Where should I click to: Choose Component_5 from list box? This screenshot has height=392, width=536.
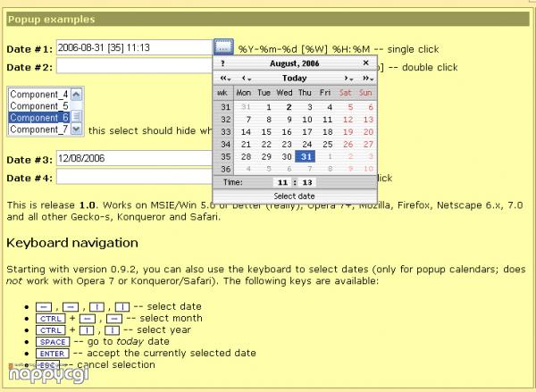(x=38, y=105)
